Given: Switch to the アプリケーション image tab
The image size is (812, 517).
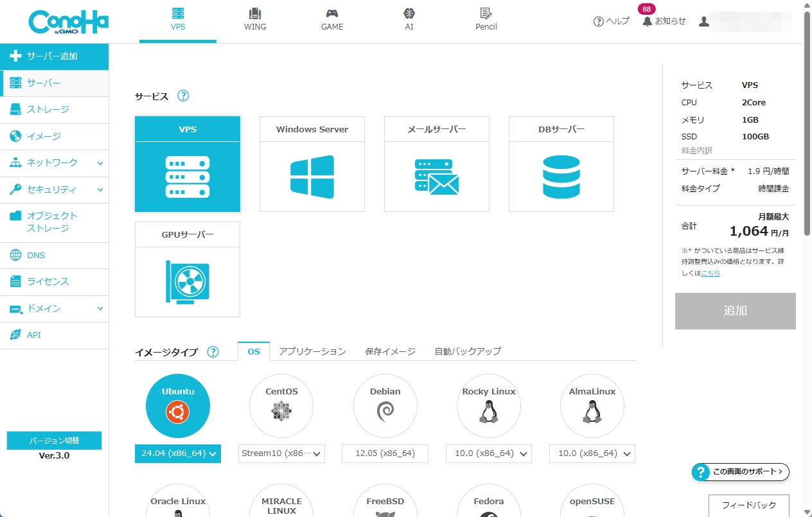Looking at the screenshot, I should click(312, 351).
